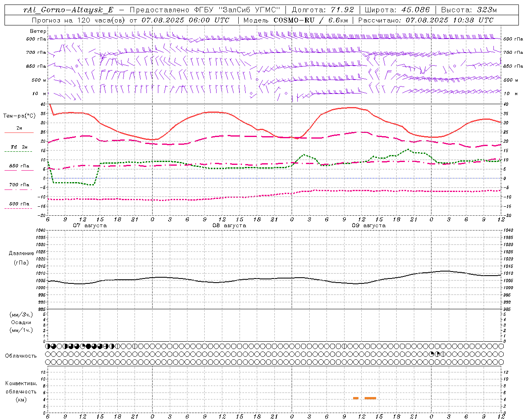This screenshot has height=420, width=525.
Task: Select the '700 гПа' temperature legend entry
Action: [19, 185]
